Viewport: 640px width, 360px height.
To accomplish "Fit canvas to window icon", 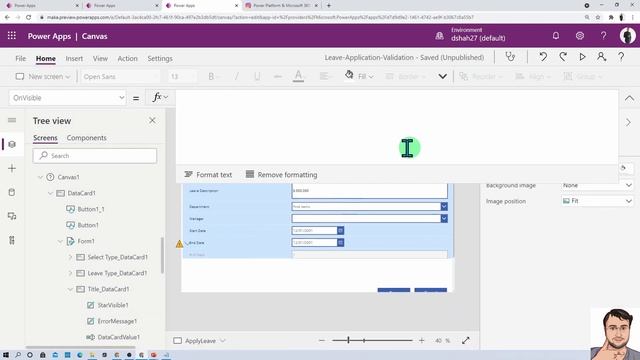I will (x=466, y=340).
